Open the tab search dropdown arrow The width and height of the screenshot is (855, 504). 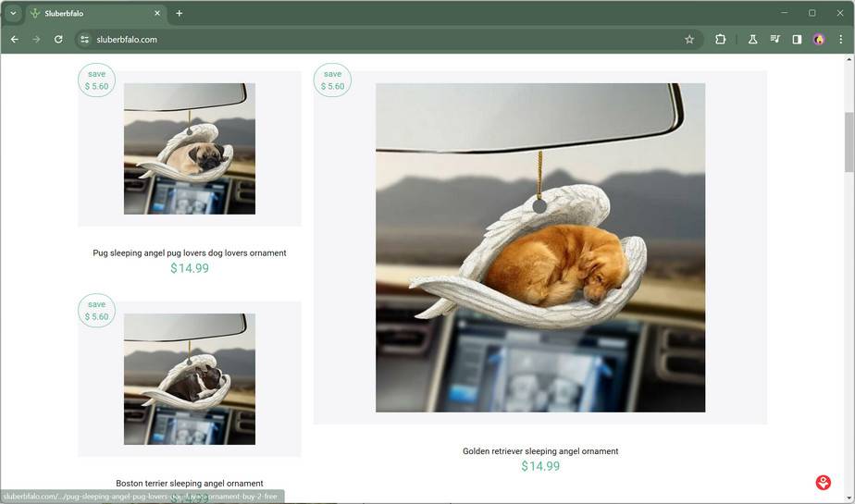[x=13, y=13]
